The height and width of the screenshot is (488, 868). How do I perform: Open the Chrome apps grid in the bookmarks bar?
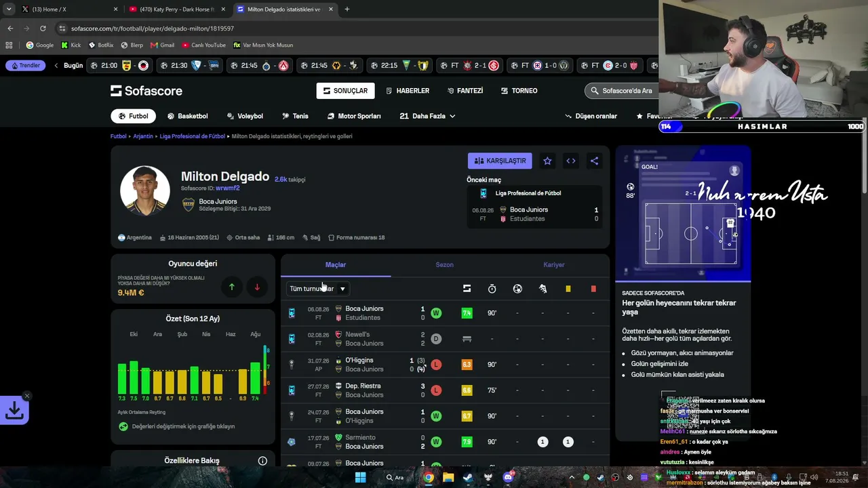(9, 45)
